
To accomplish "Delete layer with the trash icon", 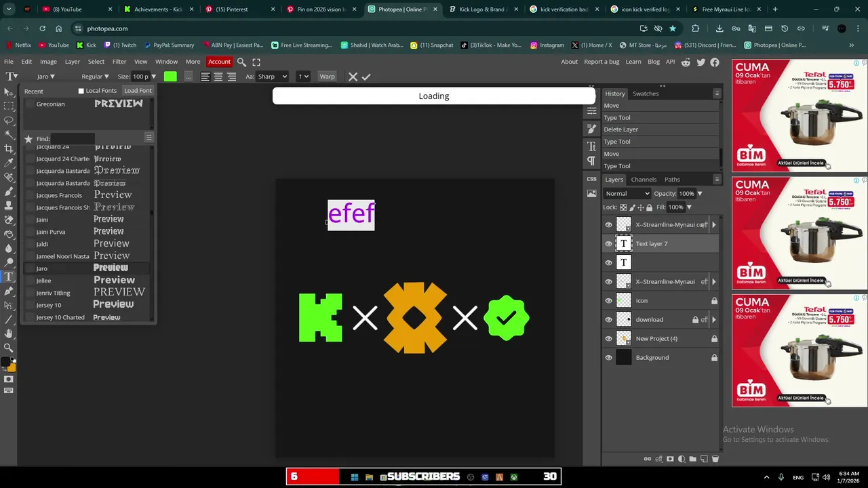I will 715,459.
